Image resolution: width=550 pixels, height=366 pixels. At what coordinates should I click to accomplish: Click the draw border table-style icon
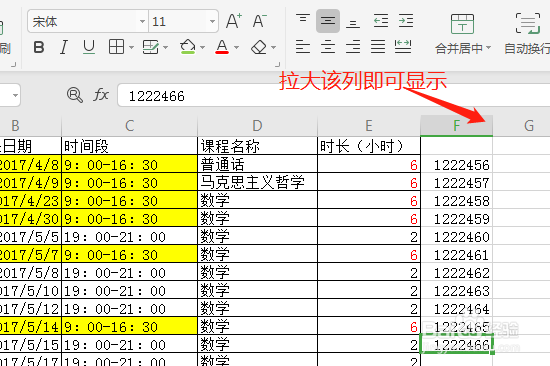(150, 47)
